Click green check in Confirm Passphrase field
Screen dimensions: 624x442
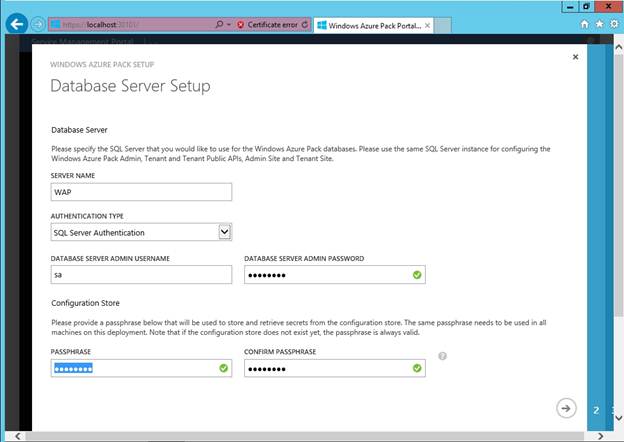417,368
